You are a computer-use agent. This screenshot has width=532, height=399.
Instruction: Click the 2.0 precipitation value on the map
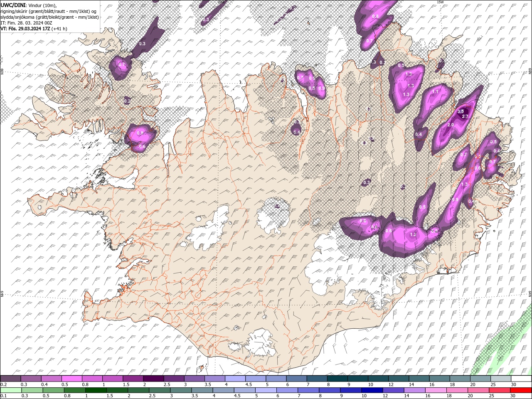(x=451, y=125)
